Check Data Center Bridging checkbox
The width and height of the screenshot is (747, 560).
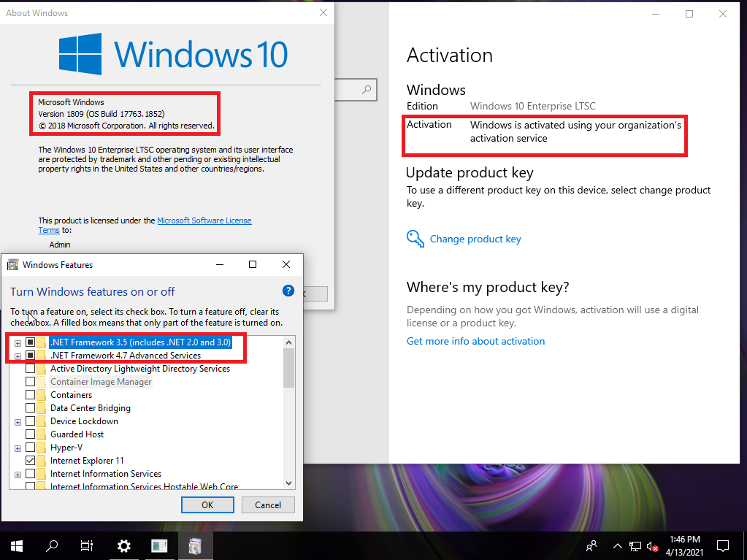30,407
